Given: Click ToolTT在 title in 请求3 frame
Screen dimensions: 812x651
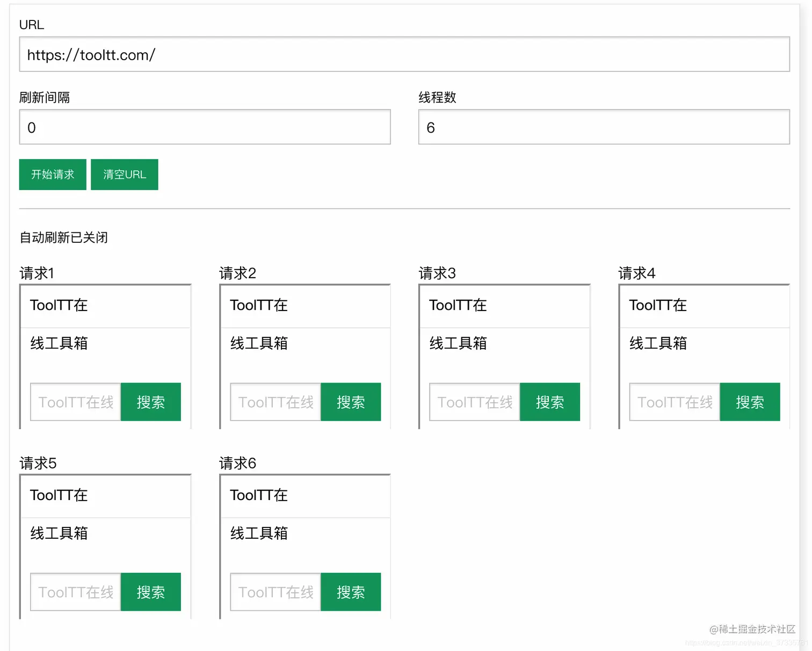Looking at the screenshot, I should (458, 305).
